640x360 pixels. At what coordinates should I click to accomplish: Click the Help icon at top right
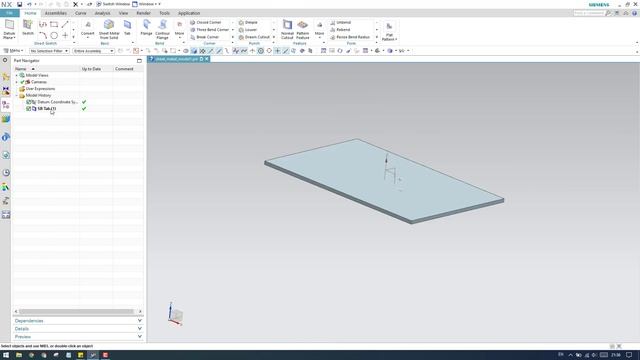tap(635, 13)
